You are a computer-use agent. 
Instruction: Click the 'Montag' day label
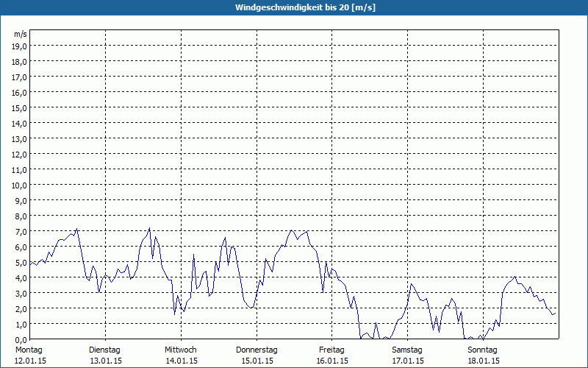[29, 350]
